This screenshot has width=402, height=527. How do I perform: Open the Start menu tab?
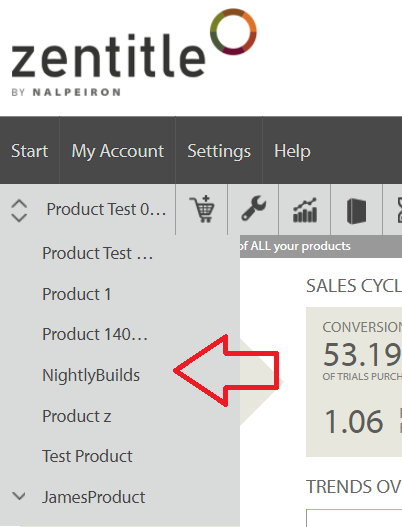pyautogui.click(x=30, y=151)
